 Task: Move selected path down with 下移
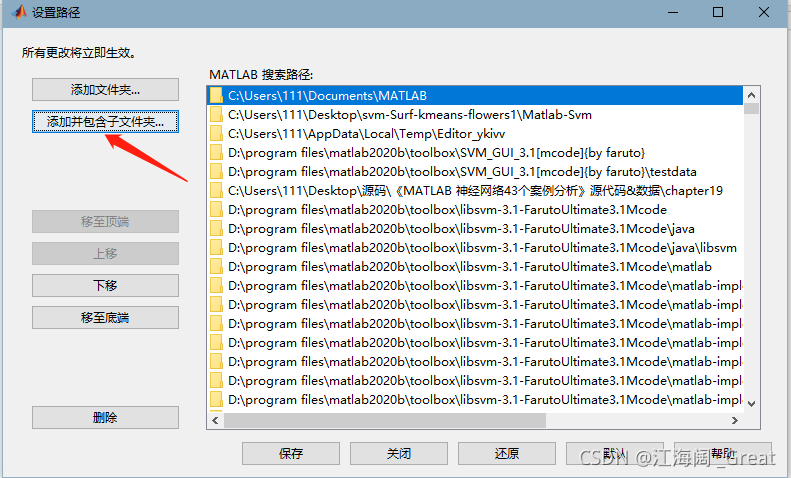pos(105,285)
